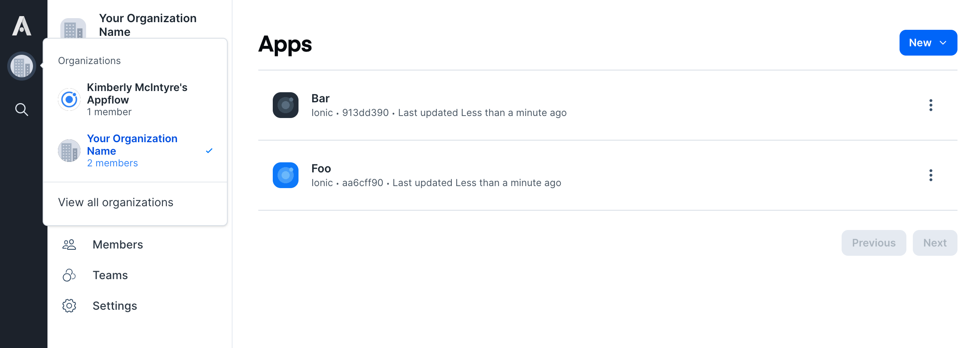Click the Members people icon
Image resolution: width=980 pixels, height=348 pixels.
tap(69, 244)
